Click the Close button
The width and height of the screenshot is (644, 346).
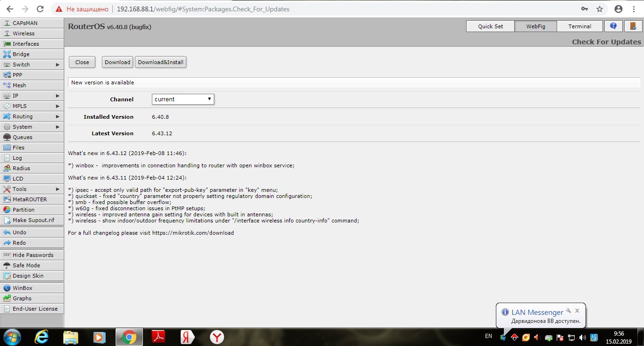82,62
